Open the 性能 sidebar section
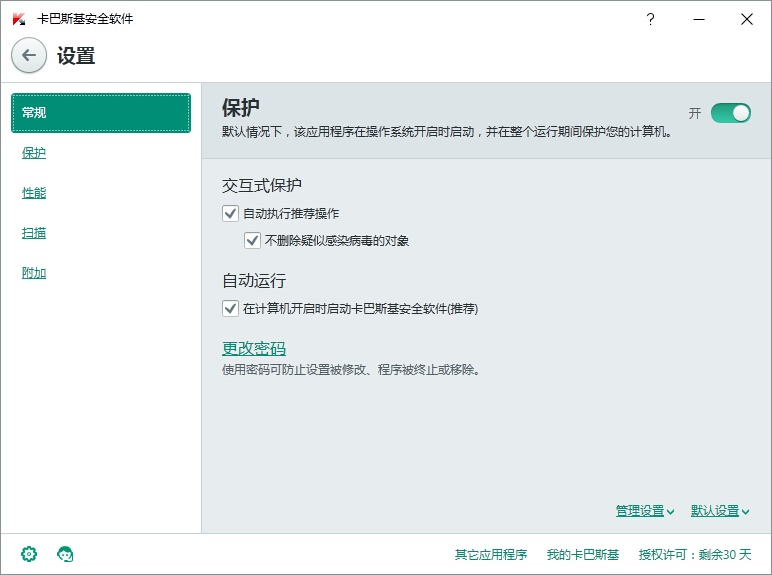The image size is (772, 575). click(x=34, y=192)
